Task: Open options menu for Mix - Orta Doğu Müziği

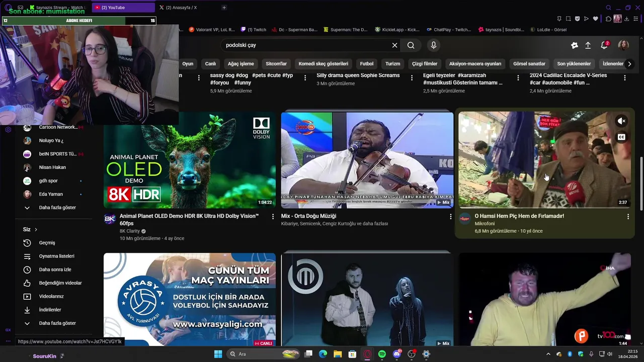Action: (x=451, y=217)
